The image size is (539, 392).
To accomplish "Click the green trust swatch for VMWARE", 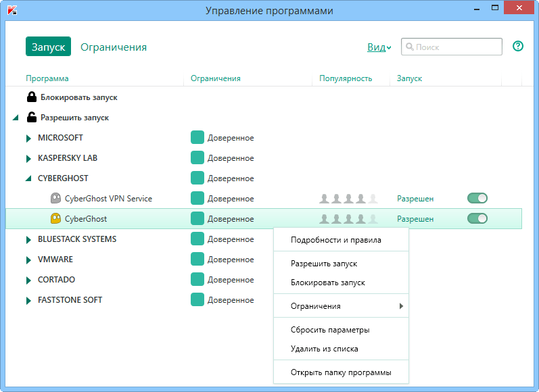I will click(x=197, y=259).
